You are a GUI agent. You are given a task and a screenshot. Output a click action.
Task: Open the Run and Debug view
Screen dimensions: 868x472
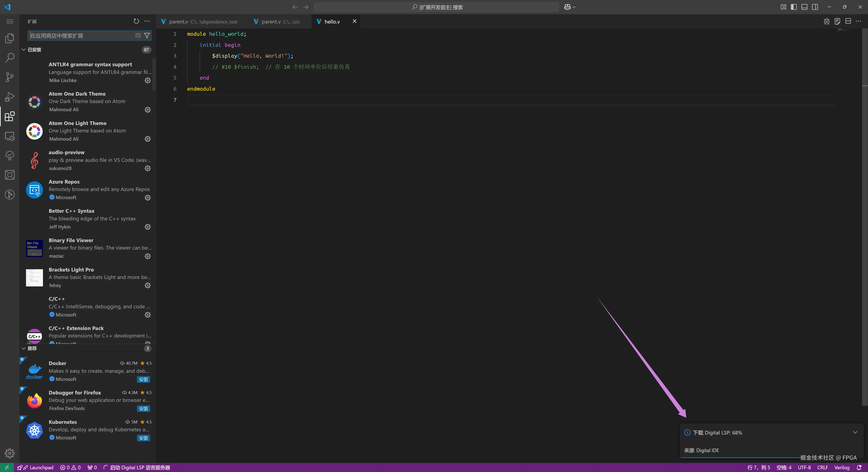pos(10,97)
